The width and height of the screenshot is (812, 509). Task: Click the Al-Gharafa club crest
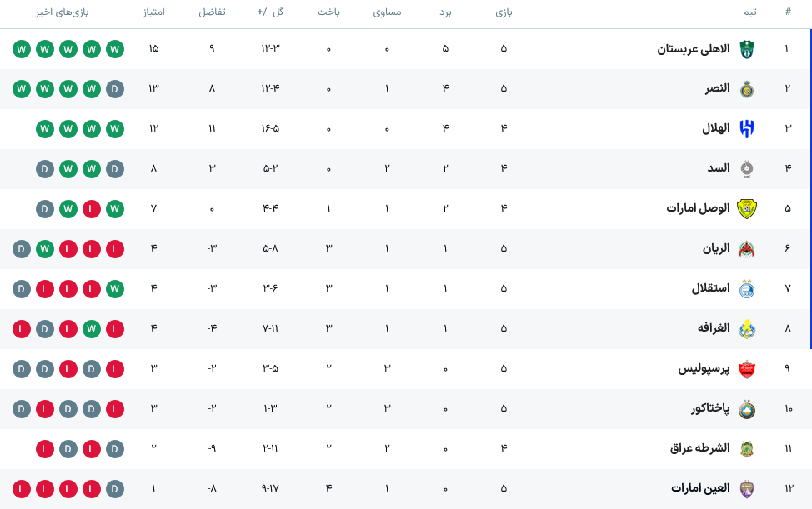(747, 328)
